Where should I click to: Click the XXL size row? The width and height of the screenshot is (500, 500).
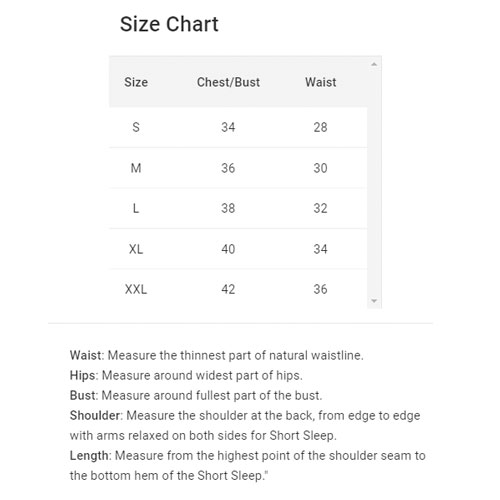coord(238,289)
